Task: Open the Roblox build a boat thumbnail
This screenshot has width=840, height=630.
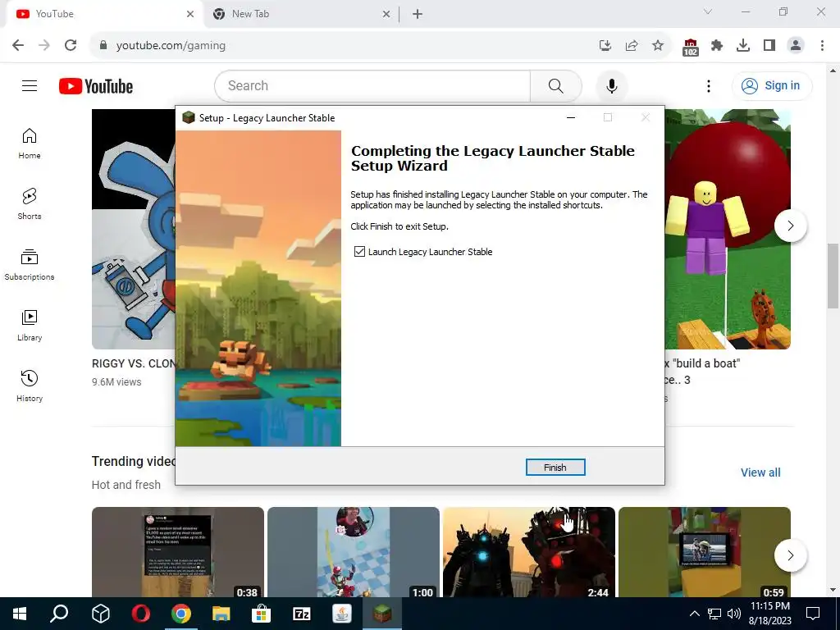Action: (728, 230)
